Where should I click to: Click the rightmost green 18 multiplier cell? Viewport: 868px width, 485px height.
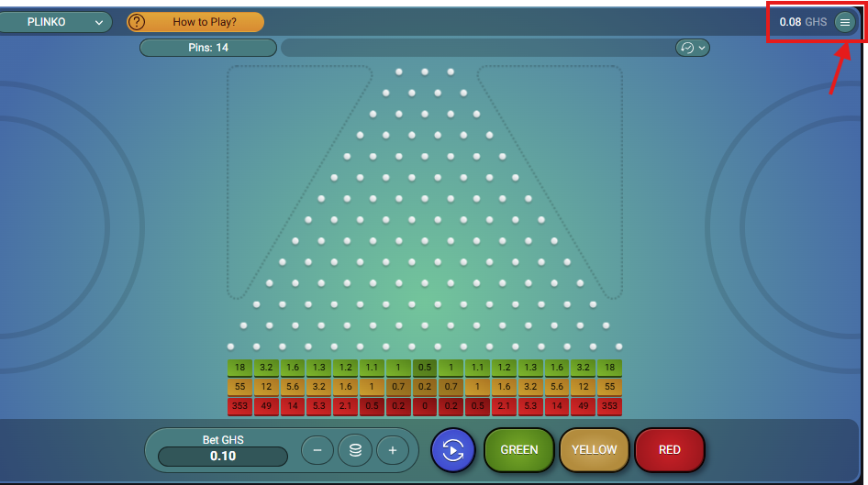point(609,368)
